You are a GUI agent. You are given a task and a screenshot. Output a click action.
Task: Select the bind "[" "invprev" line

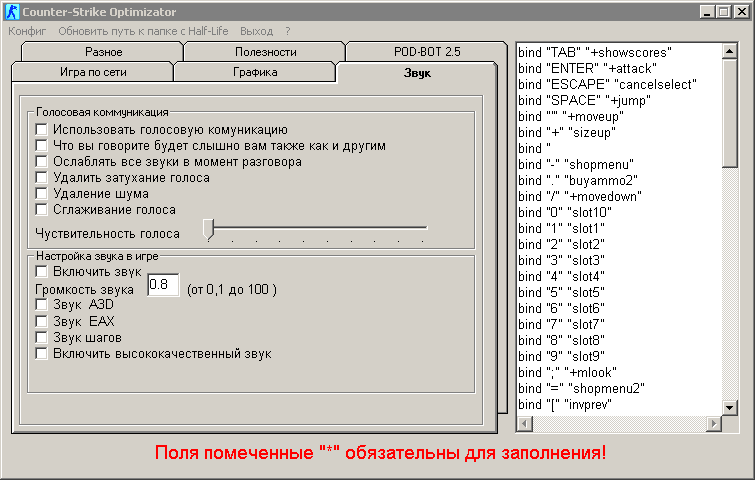pos(565,404)
